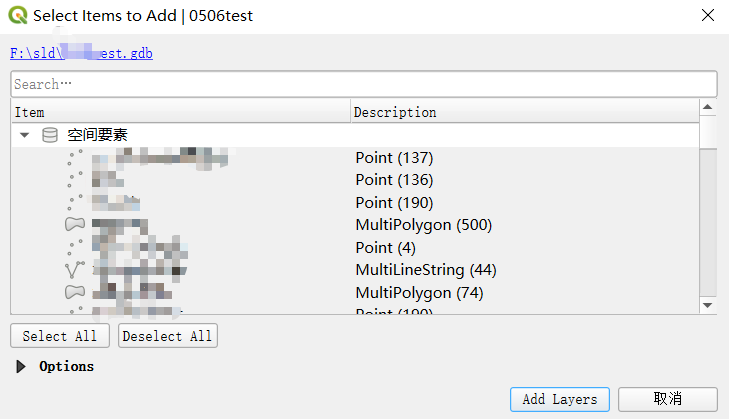Open the gdb file path link
The width and height of the screenshot is (729, 419).
(x=81, y=53)
